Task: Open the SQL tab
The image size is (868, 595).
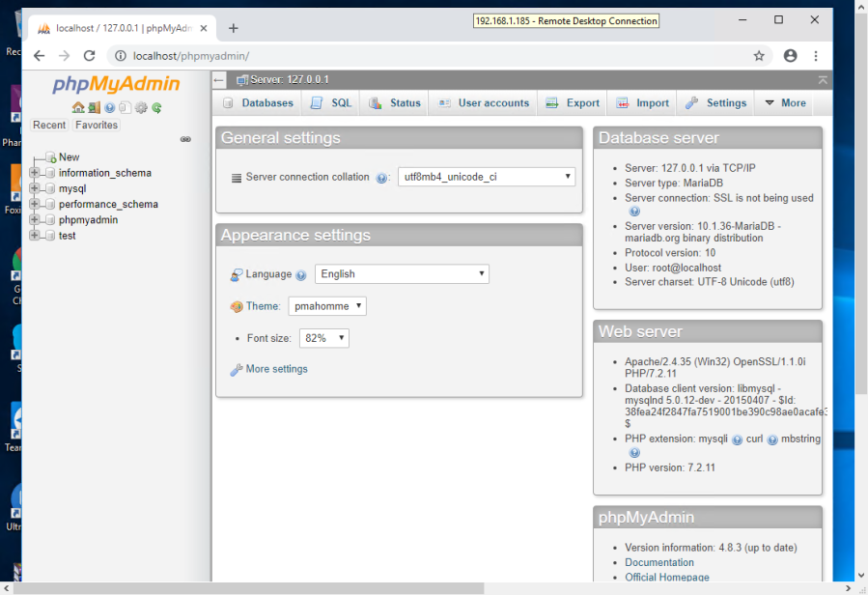Action: click(x=331, y=103)
